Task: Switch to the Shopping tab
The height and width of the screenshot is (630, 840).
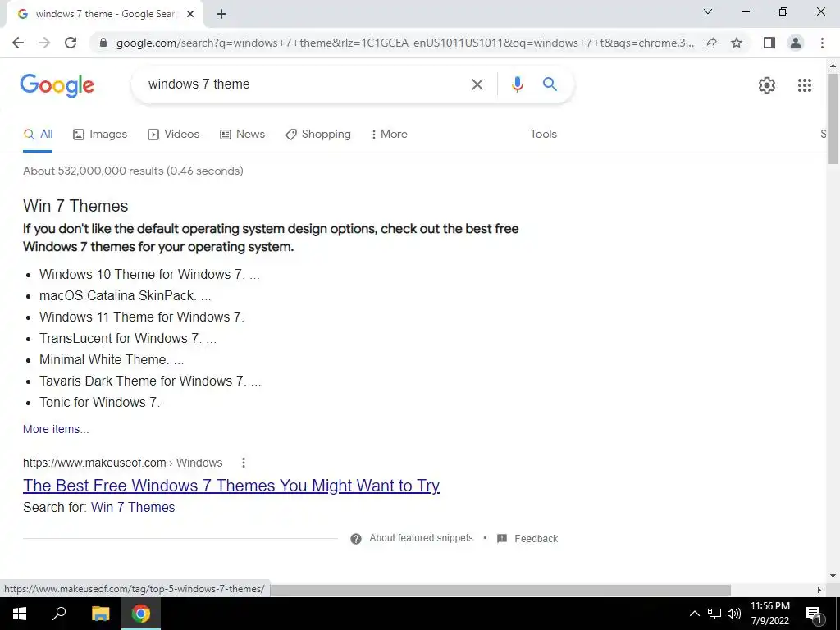Action: (x=318, y=134)
